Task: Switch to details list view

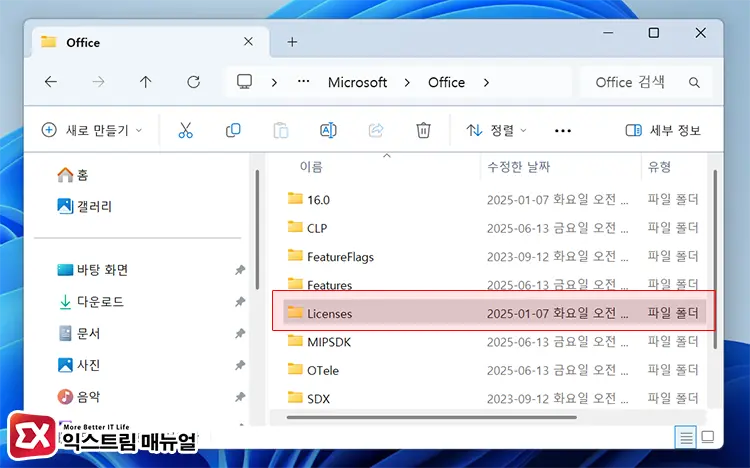Action: [x=685, y=437]
